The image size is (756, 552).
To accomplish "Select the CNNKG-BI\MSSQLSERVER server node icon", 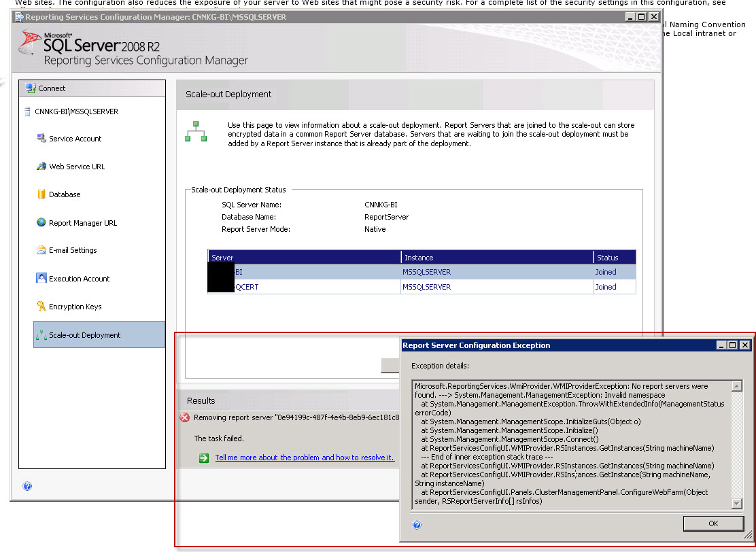I will click(27, 111).
